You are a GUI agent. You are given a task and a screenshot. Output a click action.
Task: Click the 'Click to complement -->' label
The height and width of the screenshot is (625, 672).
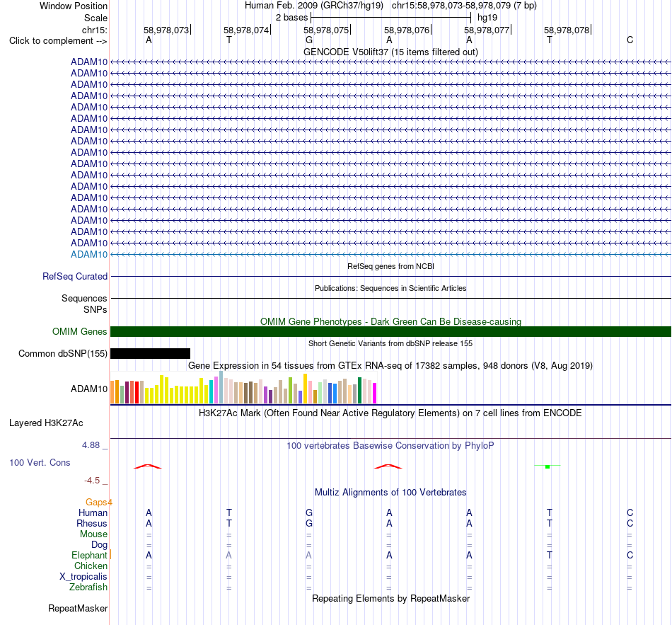pos(58,41)
